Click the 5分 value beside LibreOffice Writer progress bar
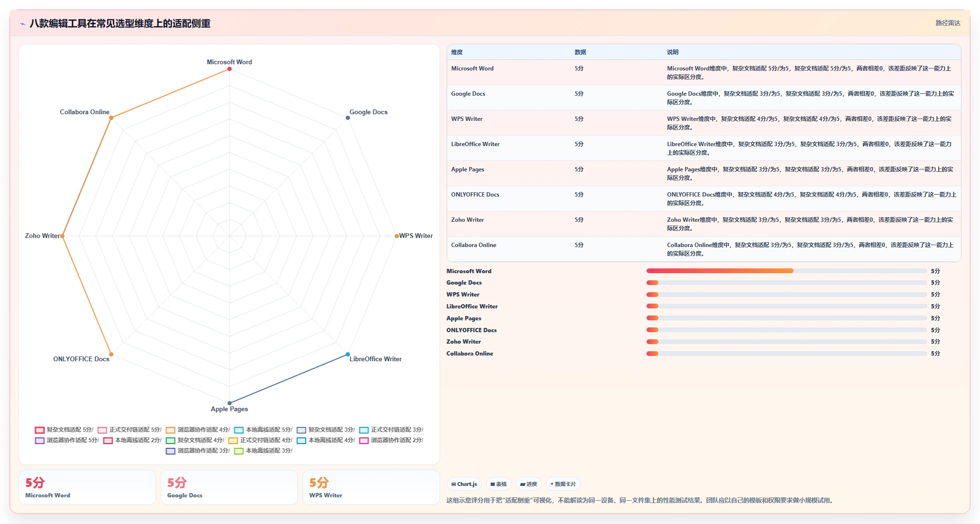The image size is (980, 524). [935, 306]
